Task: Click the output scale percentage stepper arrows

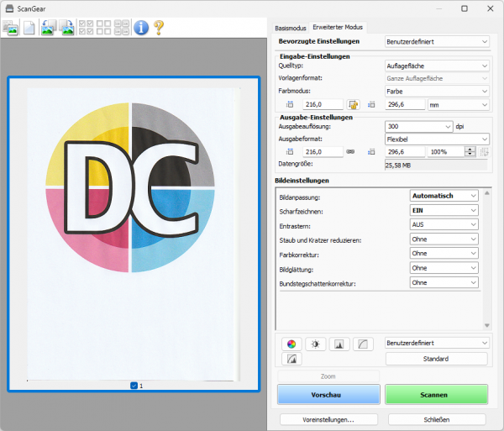Action: [x=470, y=152]
